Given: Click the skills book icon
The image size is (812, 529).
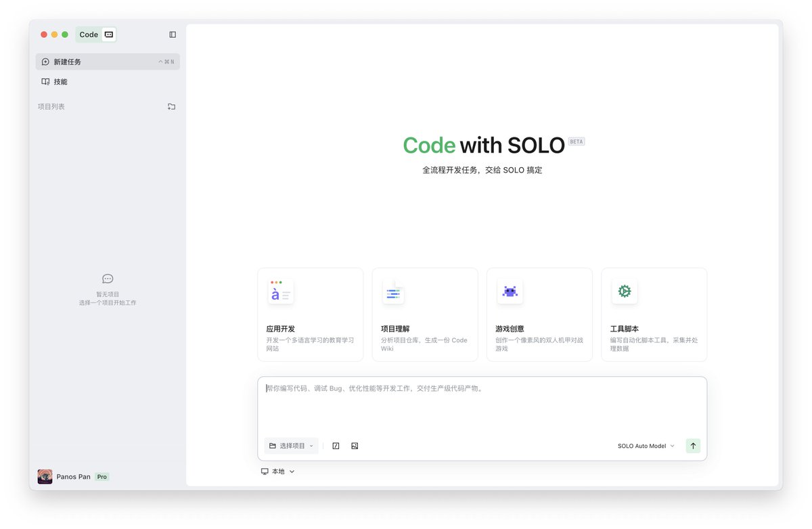Looking at the screenshot, I should point(45,82).
